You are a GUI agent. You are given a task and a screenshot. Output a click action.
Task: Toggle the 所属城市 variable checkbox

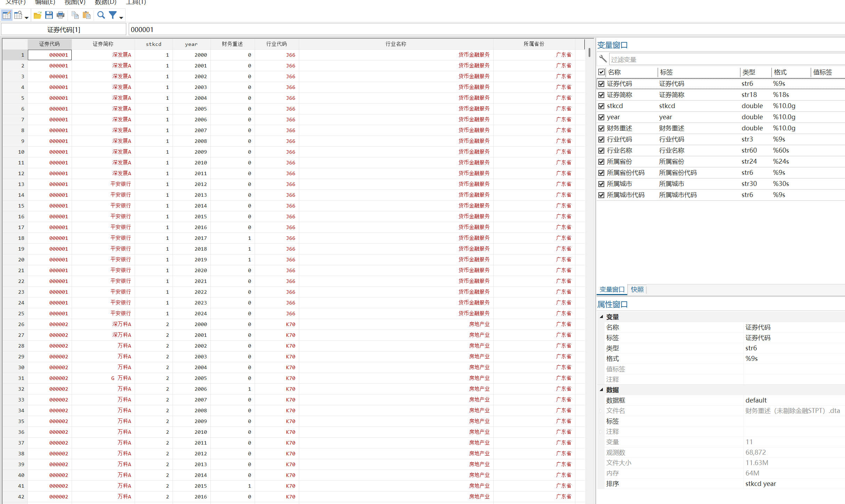[601, 184]
